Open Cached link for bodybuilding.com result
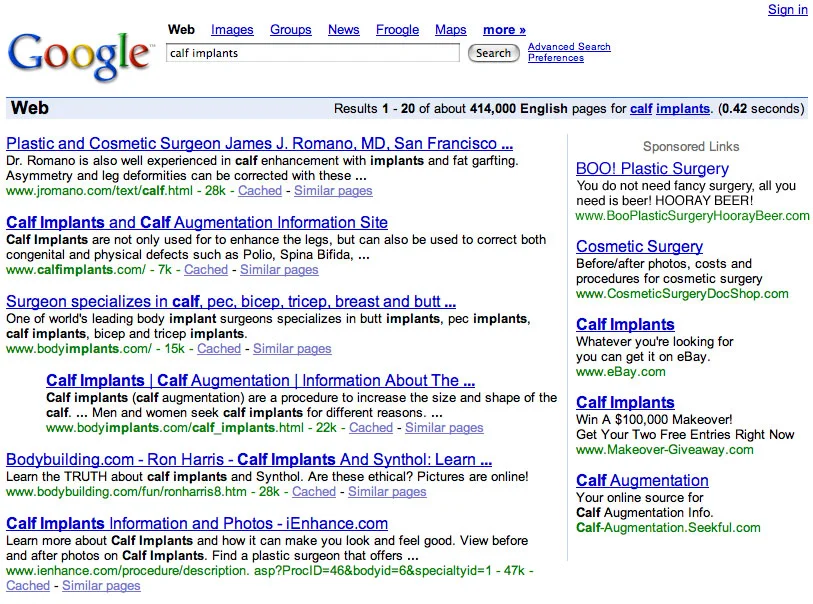Viewport: 813px width, 604px height. point(314,491)
